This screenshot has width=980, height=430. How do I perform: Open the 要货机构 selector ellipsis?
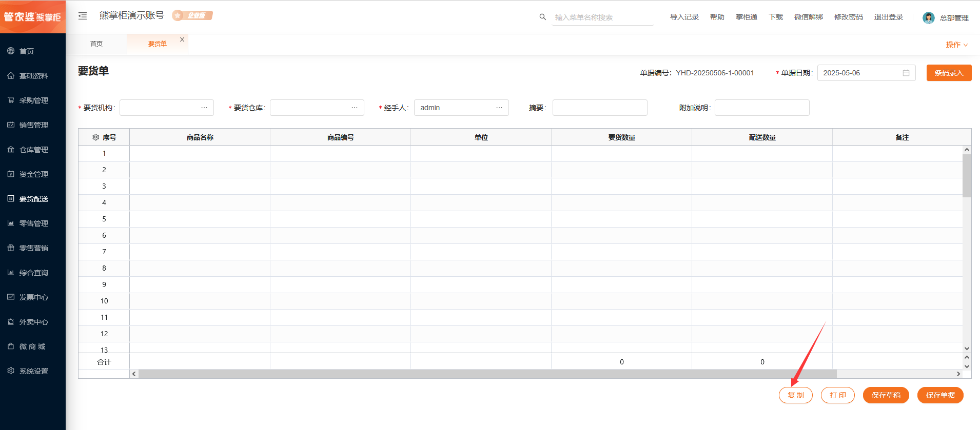pos(204,108)
